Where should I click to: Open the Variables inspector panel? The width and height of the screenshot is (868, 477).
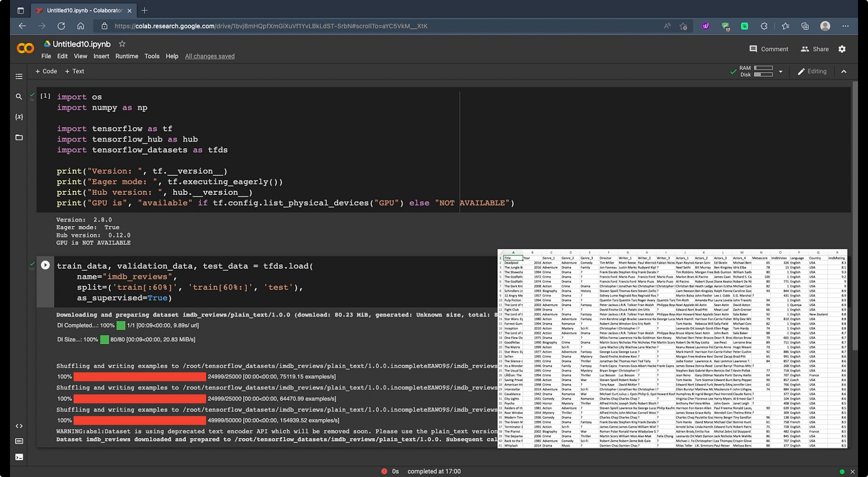click(18, 116)
